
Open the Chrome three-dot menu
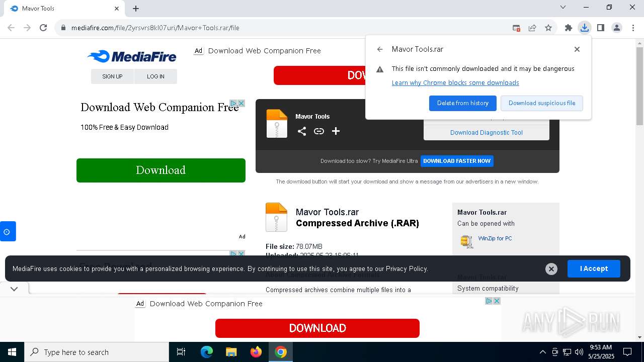point(633,28)
